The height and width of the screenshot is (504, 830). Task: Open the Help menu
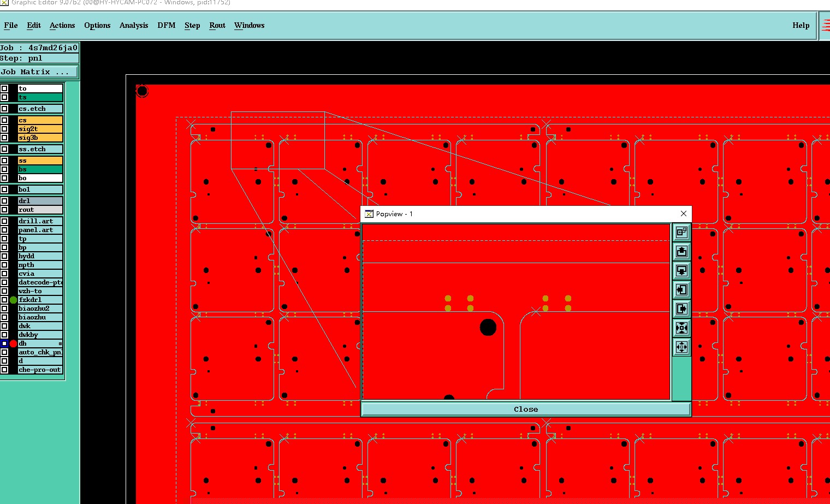[801, 25]
